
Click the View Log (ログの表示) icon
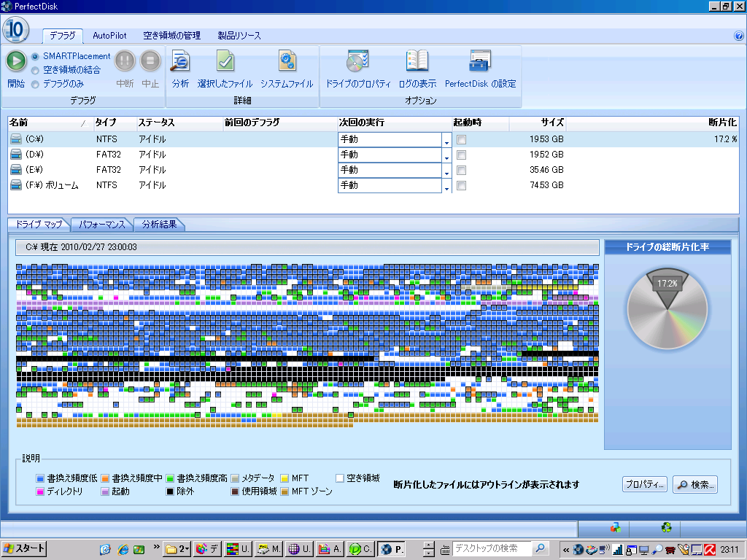417,61
